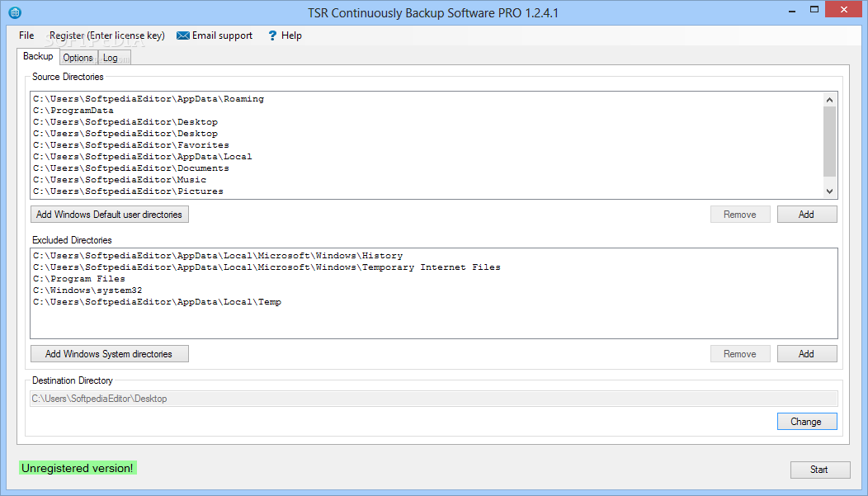
Task: Maximize the TSR Backup window
Action: [x=814, y=9]
